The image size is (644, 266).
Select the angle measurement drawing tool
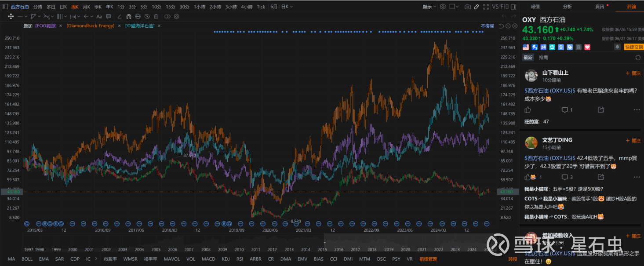[x=120, y=16]
